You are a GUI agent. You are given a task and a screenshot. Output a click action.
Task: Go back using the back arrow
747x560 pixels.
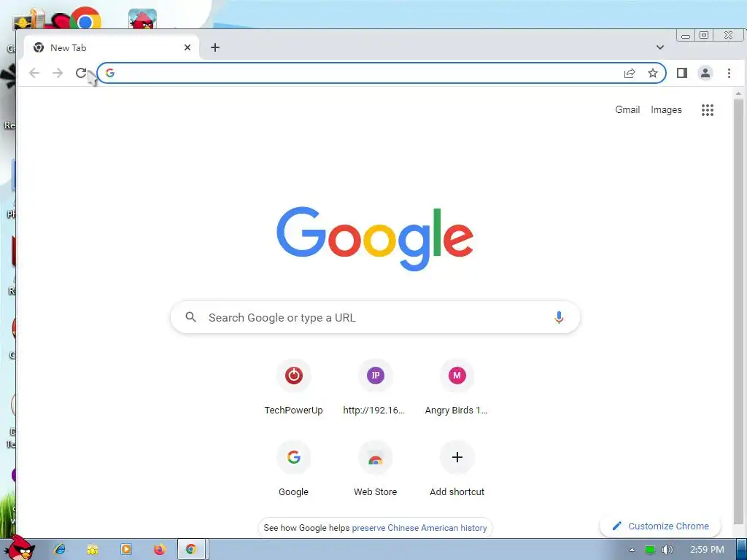[x=34, y=73]
